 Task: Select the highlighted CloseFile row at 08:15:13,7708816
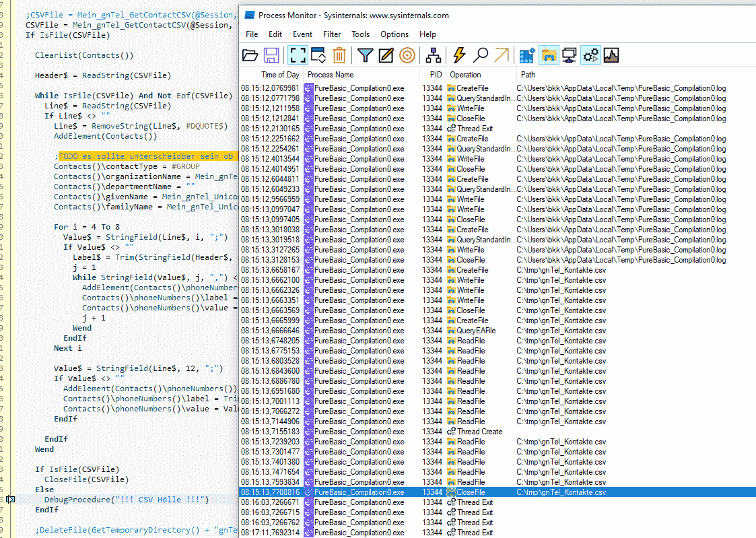(x=497, y=492)
